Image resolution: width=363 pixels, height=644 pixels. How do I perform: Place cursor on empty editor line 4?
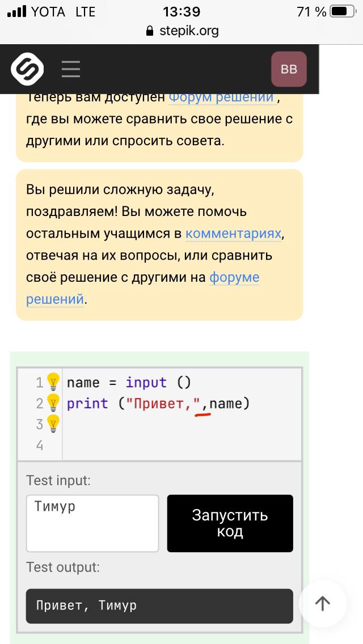tap(181, 445)
